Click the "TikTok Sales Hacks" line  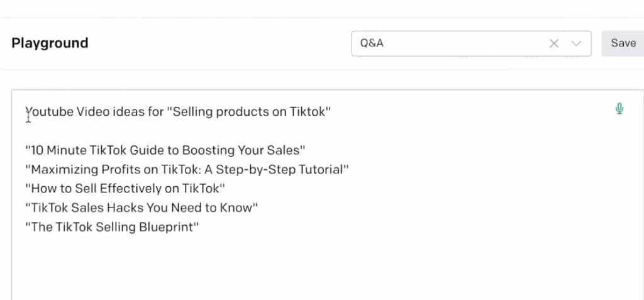[x=142, y=208]
